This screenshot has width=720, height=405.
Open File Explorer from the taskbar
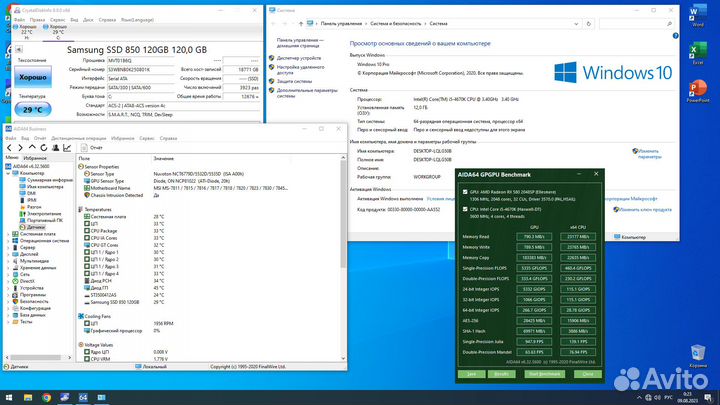tap(28, 397)
